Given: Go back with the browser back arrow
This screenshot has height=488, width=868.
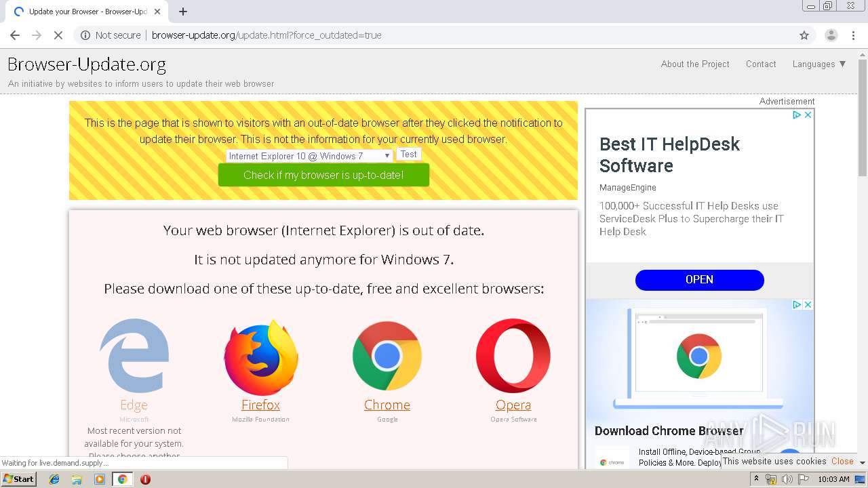Looking at the screenshot, I should coord(15,35).
